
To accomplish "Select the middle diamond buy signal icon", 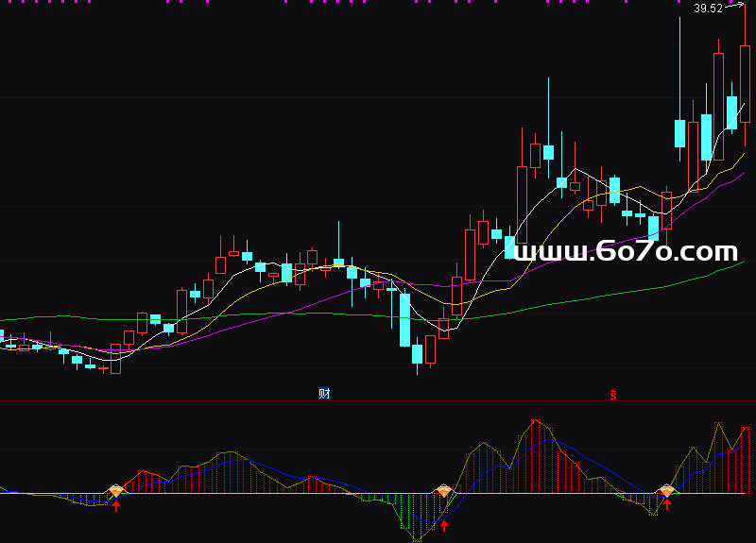I will point(444,490).
